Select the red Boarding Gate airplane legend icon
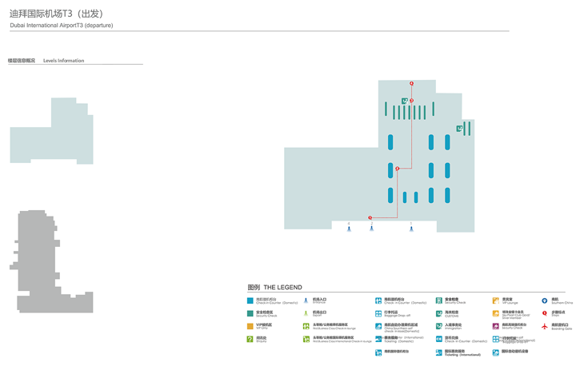The image size is (588, 370). tap(544, 326)
